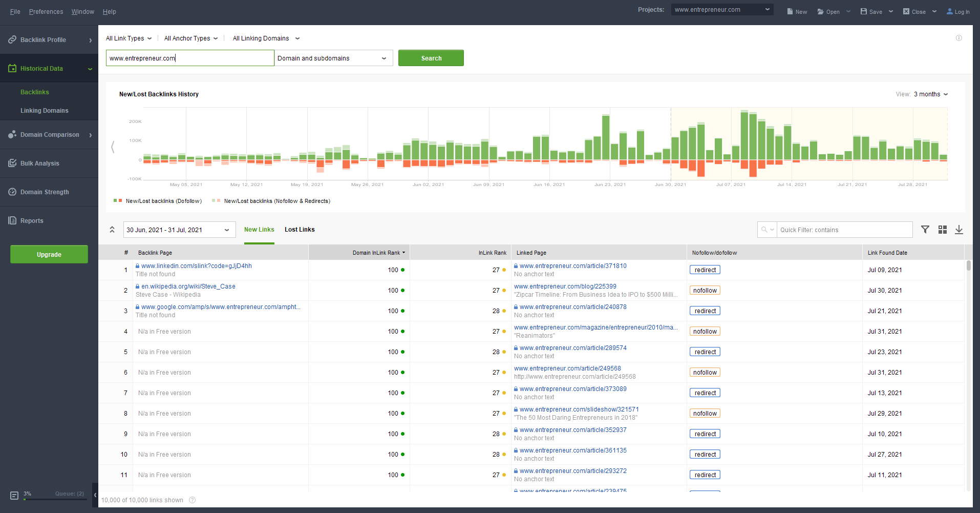Click the Upgrade button
The height and width of the screenshot is (513, 980).
click(x=49, y=254)
